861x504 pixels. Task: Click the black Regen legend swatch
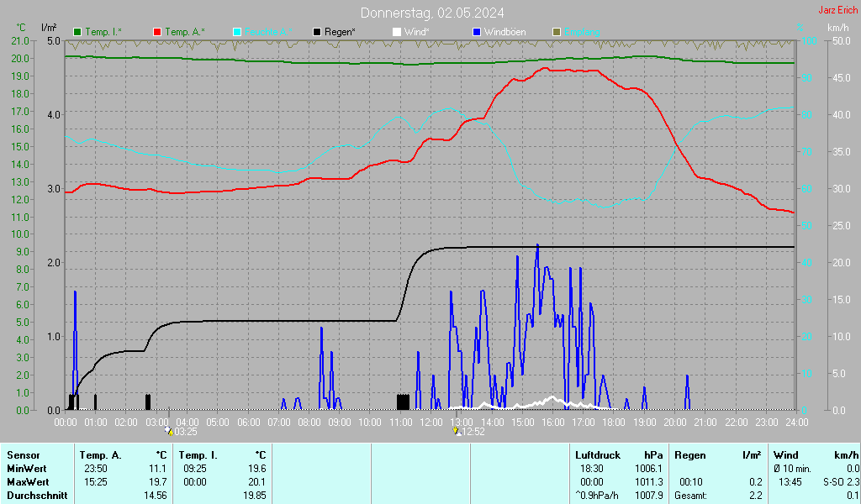(317, 32)
